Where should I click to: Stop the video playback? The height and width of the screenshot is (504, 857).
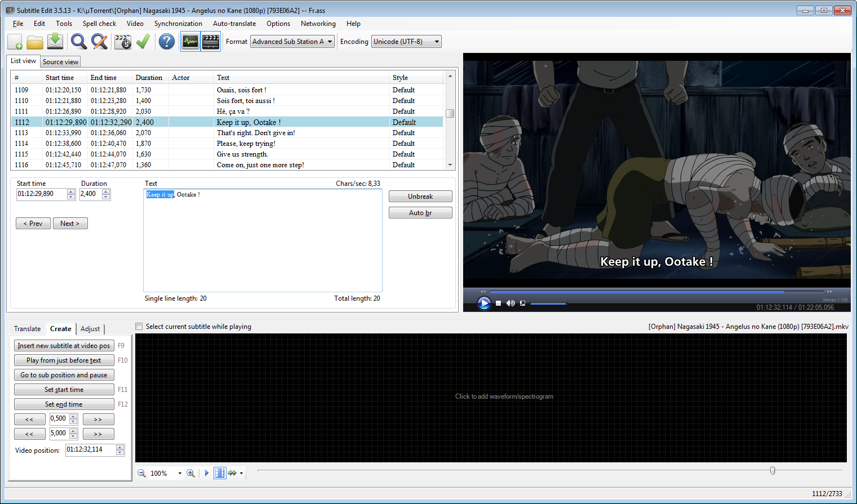pos(498,304)
